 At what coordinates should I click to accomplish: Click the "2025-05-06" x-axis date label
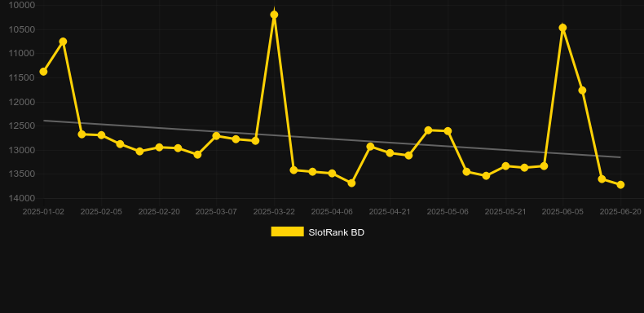pos(448,212)
